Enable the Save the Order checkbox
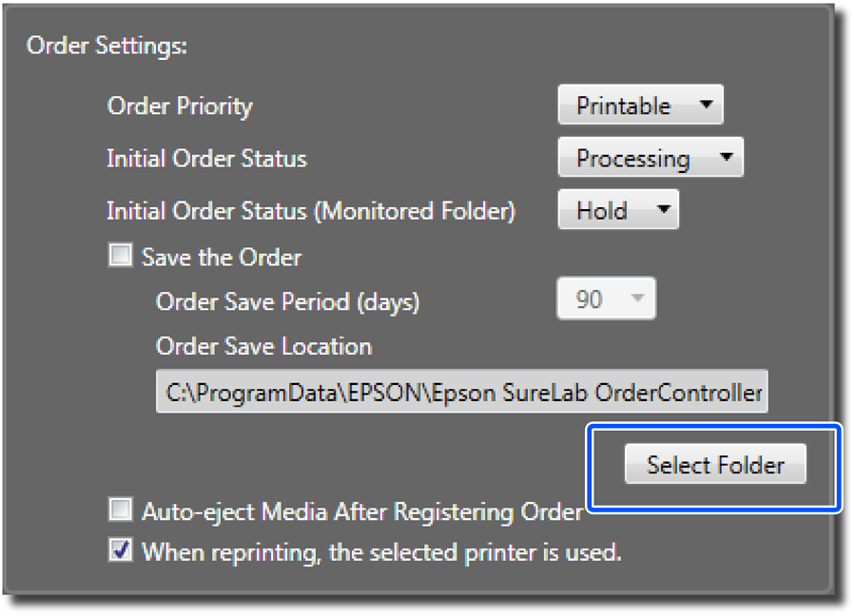Image resolution: width=855 pixels, height=616 pixels. (x=121, y=256)
